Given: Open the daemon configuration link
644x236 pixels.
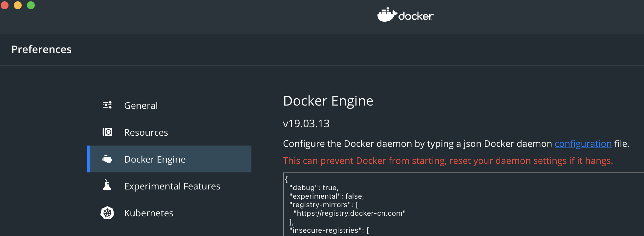Looking at the screenshot, I should pyautogui.click(x=583, y=144).
